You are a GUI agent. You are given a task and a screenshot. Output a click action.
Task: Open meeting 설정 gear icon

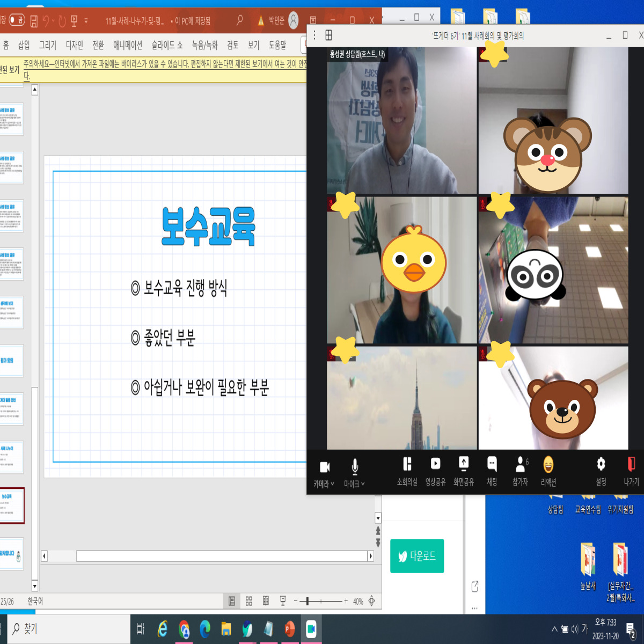pyautogui.click(x=601, y=464)
